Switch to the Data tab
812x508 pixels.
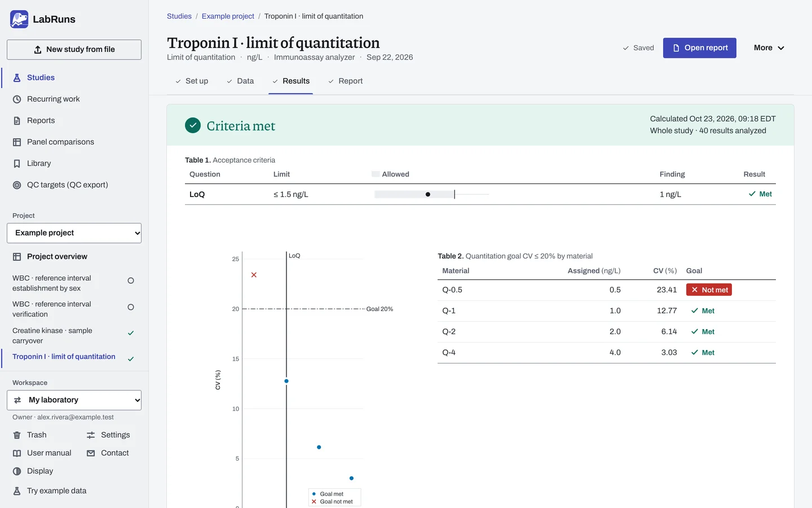(x=240, y=81)
